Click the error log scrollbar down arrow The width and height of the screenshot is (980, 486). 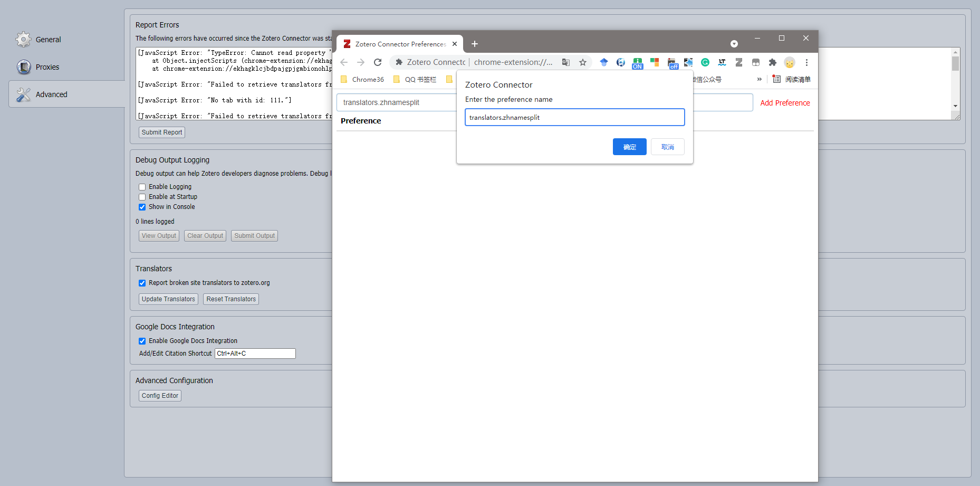[955, 106]
